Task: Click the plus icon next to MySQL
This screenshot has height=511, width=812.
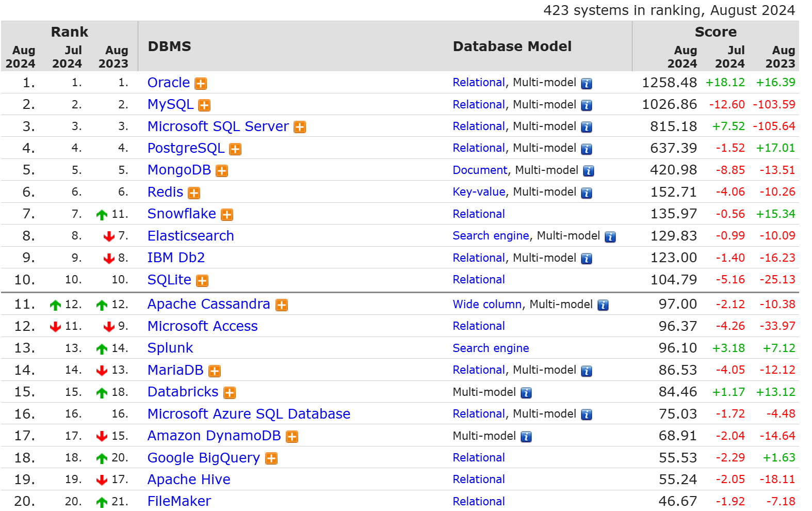Action: pos(204,105)
